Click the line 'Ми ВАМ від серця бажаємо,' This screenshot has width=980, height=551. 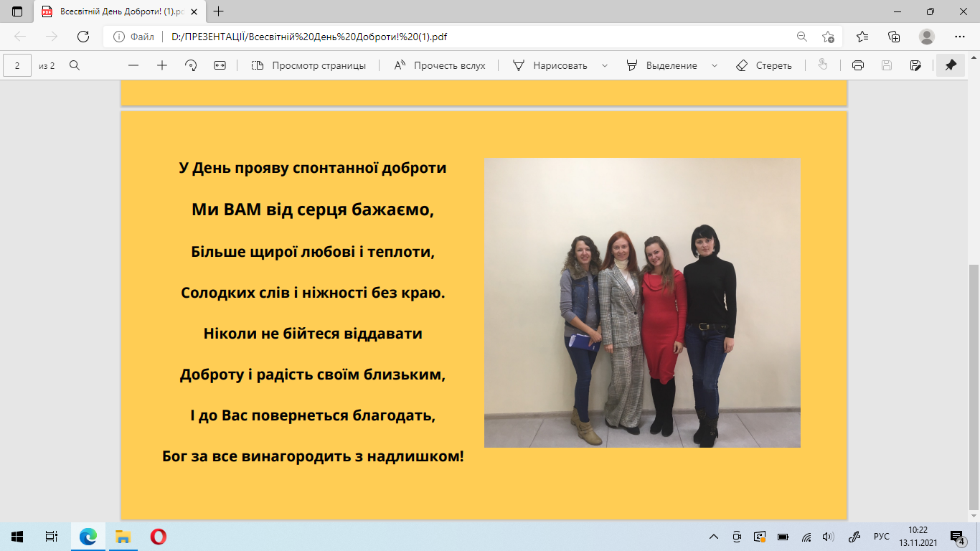click(313, 210)
